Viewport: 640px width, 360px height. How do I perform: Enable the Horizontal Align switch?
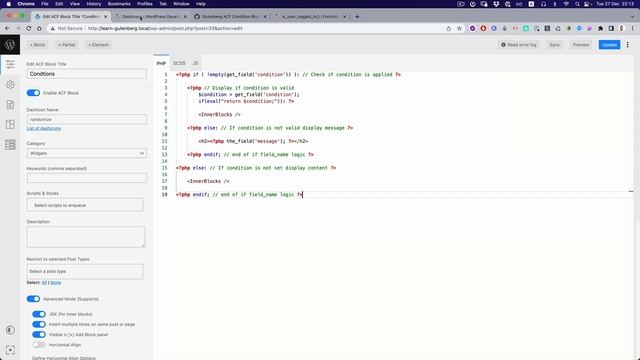point(39,344)
